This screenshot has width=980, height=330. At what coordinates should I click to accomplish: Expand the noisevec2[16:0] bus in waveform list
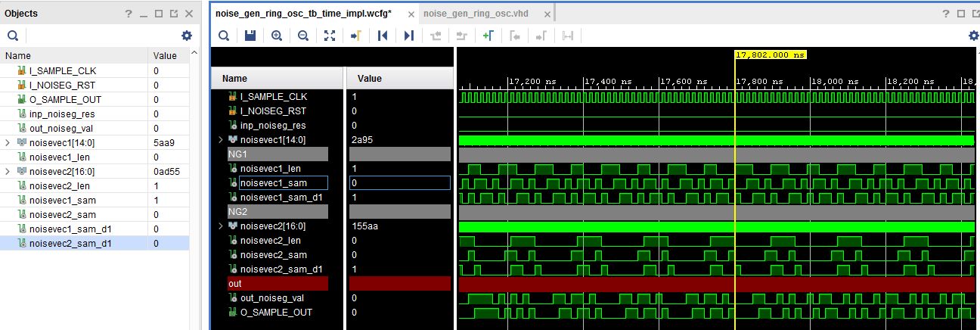pyautogui.click(x=221, y=226)
